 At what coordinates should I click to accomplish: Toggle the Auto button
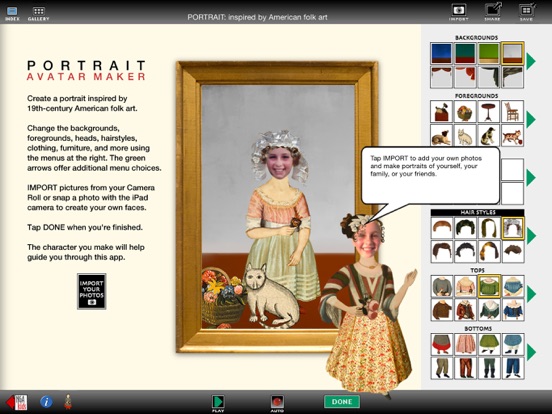coord(277,403)
